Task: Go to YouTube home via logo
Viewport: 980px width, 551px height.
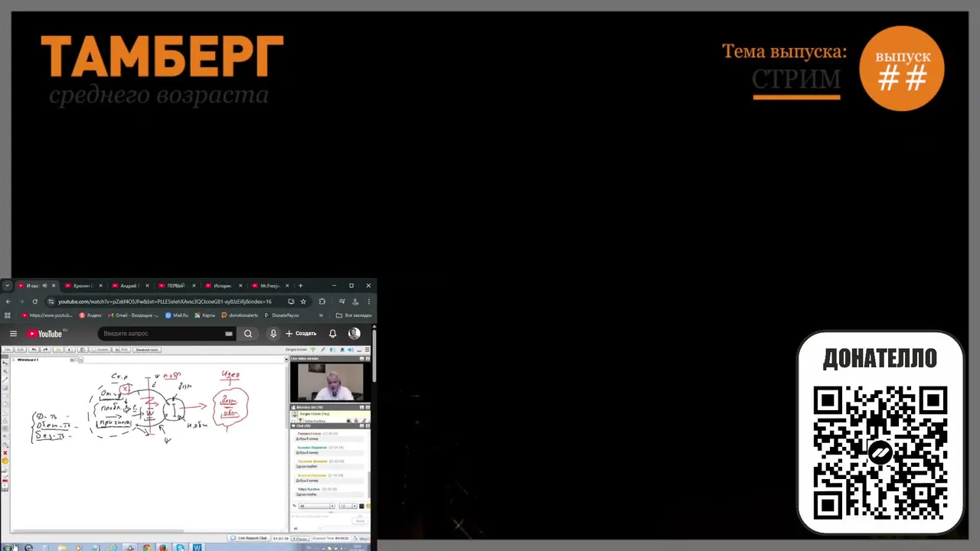Action: (45, 334)
